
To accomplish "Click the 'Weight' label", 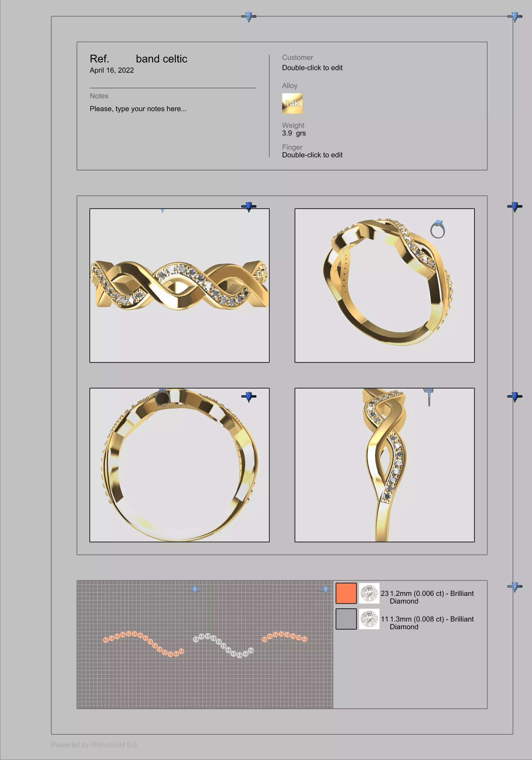I will click(x=293, y=126).
